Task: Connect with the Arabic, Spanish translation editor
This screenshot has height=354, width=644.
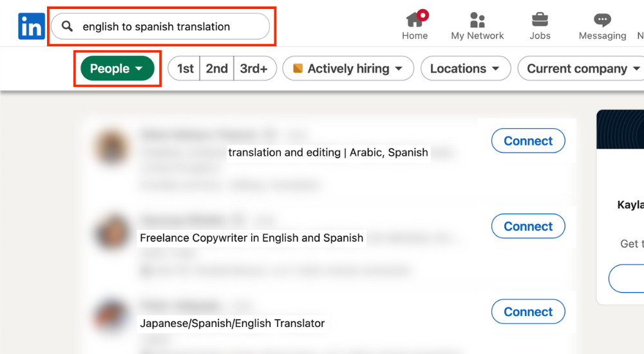Action: [x=527, y=141]
